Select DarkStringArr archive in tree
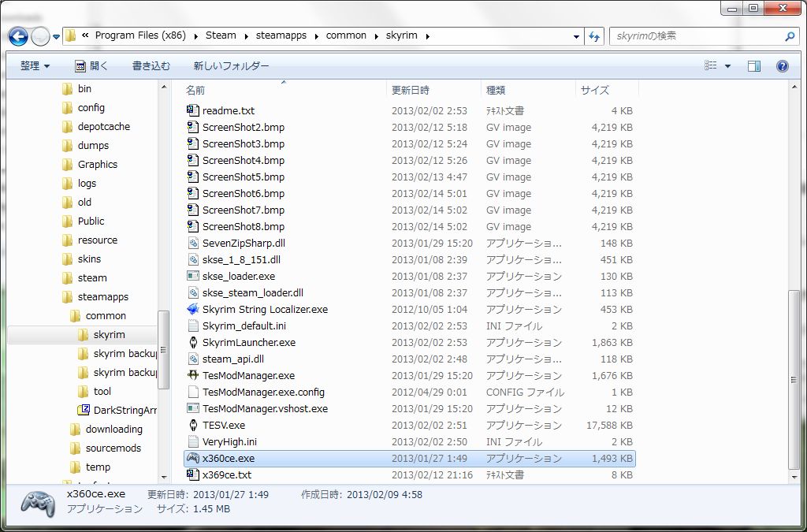The width and height of the screenshot is (807, 532). pyautogui.click(x=117, y=410)
